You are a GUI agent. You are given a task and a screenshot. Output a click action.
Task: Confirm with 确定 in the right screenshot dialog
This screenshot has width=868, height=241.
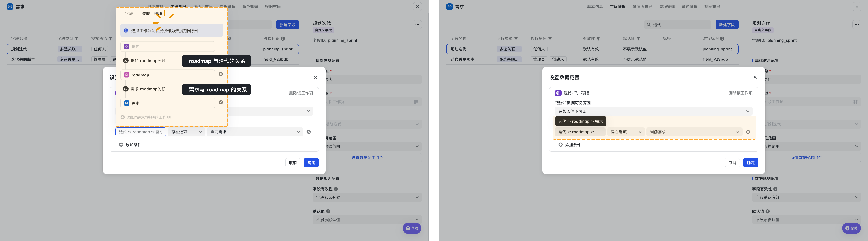(x=751, y=163)
